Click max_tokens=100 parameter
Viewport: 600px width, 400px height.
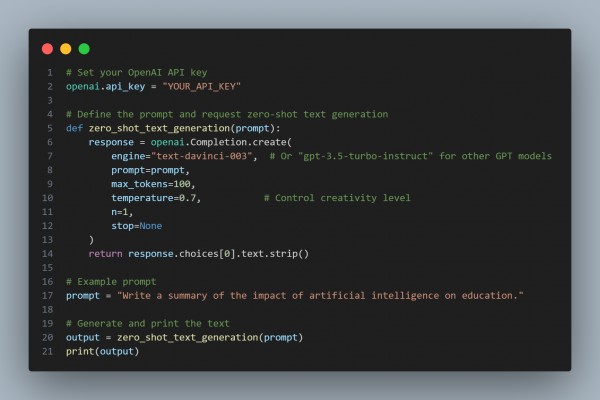click(151, 184)
